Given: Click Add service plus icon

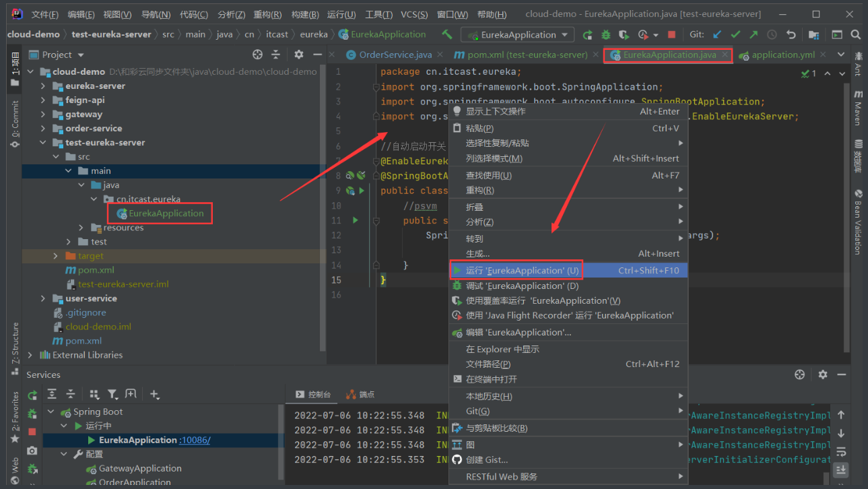Looking at the screenshot, I should pyautogui.click(x=154, y=394).
